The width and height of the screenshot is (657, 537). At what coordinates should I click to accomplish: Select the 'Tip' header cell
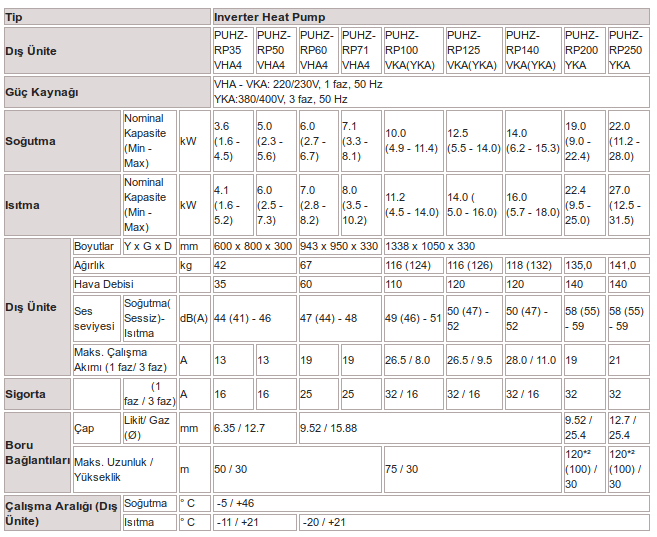[x=107, y=17]
